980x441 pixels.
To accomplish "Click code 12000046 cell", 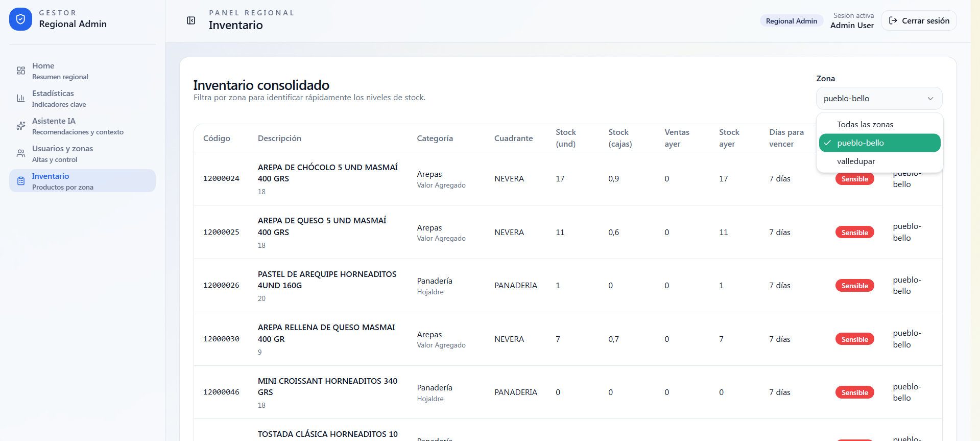I will pos(221,392).
